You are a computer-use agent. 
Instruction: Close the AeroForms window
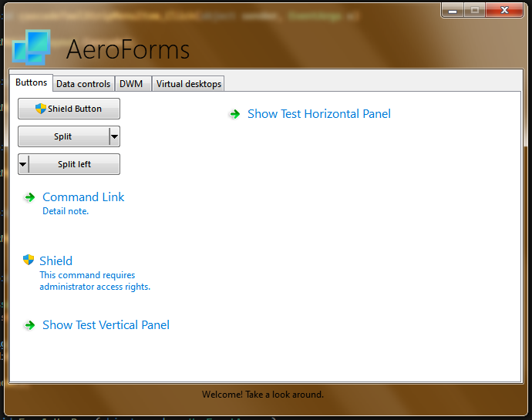pyautogui.click(x=504, y=10)
